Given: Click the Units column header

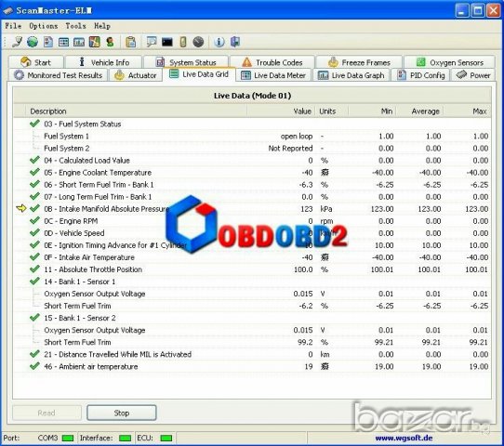Looking at the screenshot, I should tap(331, 111).
